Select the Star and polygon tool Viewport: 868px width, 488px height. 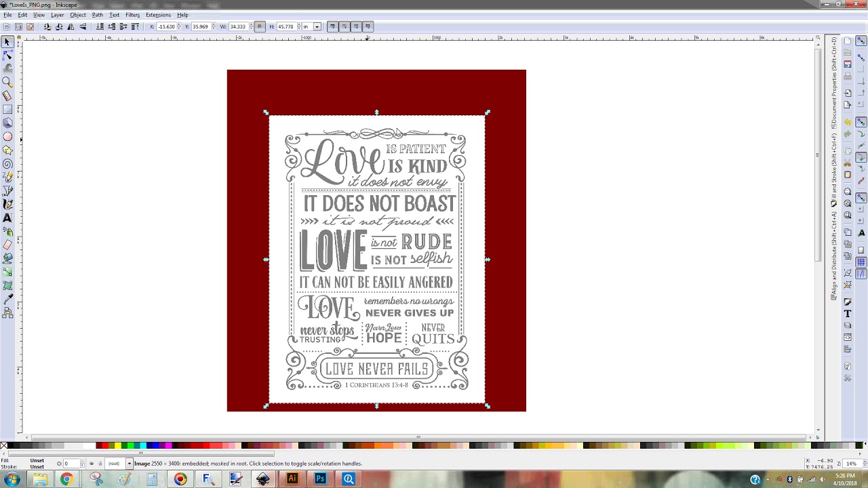point(7,150)
